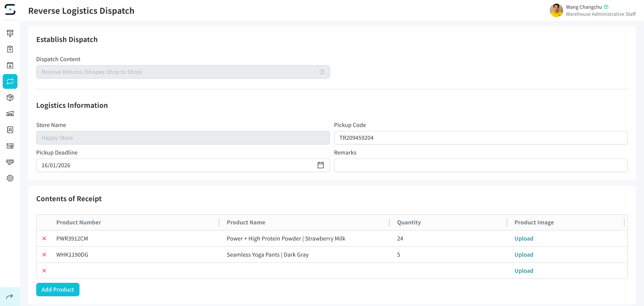Click the inbound download box sidebar icon
The height and width of the screenshot is (306, 644).
[10, 65]
